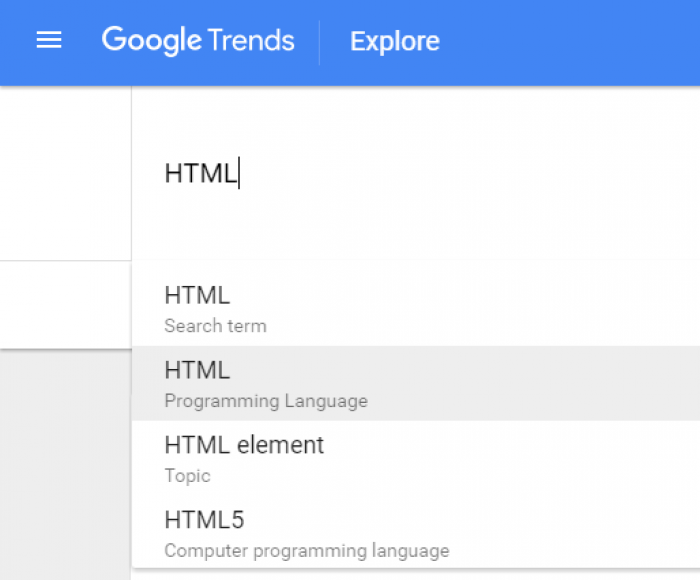Viewport: 700px width, 580px height.
Task: Click 'Computer programming language' subtitle under HTML5
Action: [x=307, y=551]
